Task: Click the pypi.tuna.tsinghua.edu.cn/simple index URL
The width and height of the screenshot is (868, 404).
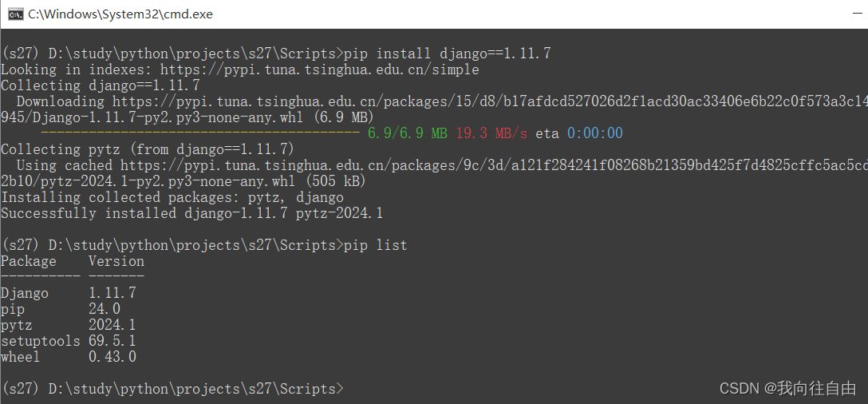Action: click(319, 69)
